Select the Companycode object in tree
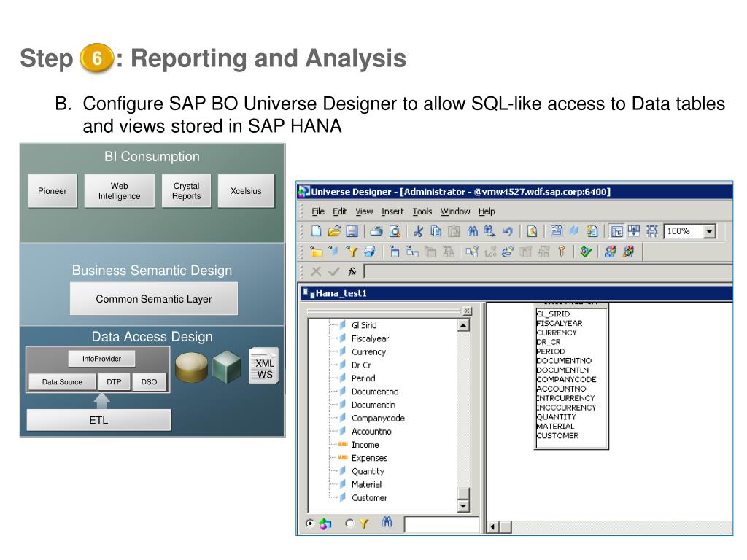 pyautogui.click(x=378, y=418)
